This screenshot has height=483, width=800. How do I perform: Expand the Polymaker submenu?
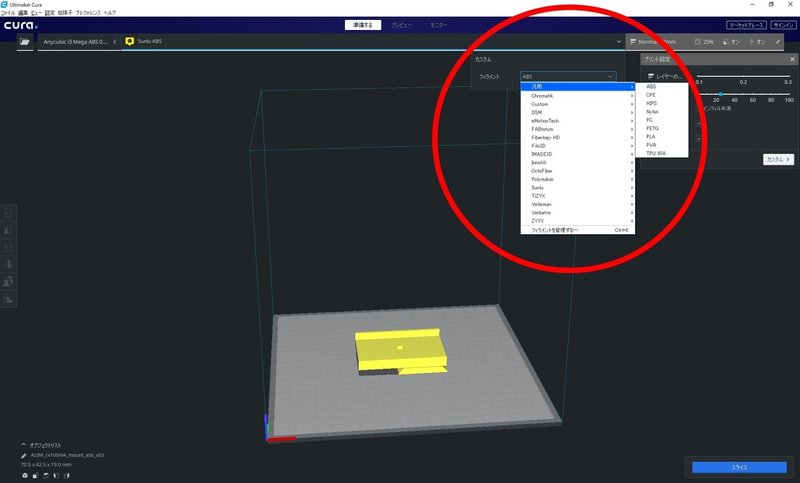578,179
